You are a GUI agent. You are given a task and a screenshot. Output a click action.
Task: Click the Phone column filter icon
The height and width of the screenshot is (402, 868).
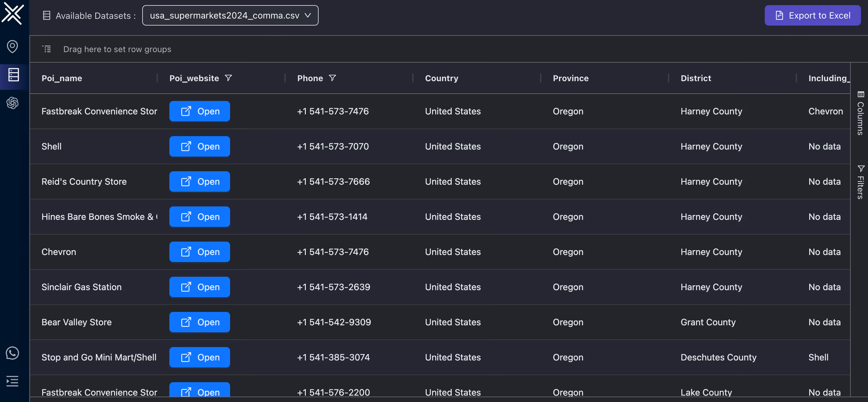coord(332,78)
